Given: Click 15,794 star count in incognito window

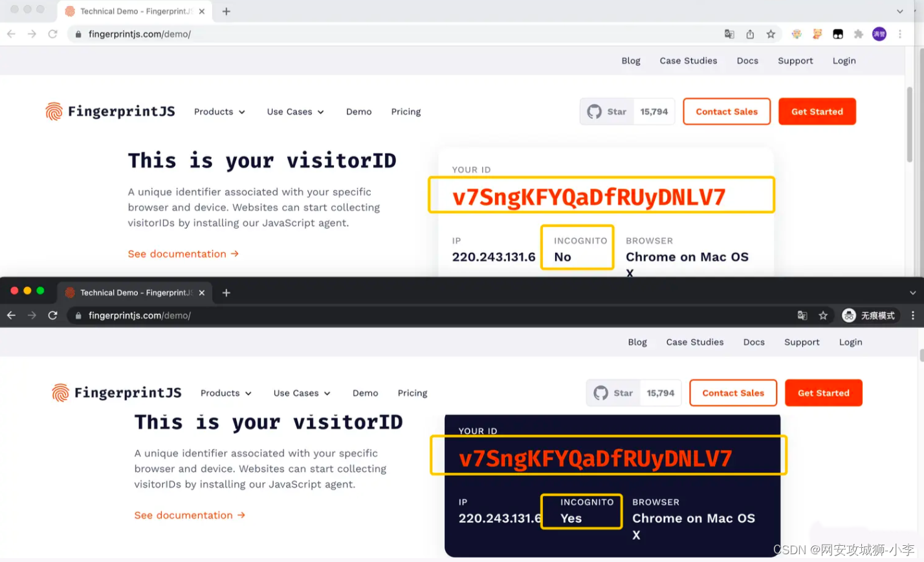Looking at the screenshot, I should point(661,393).
